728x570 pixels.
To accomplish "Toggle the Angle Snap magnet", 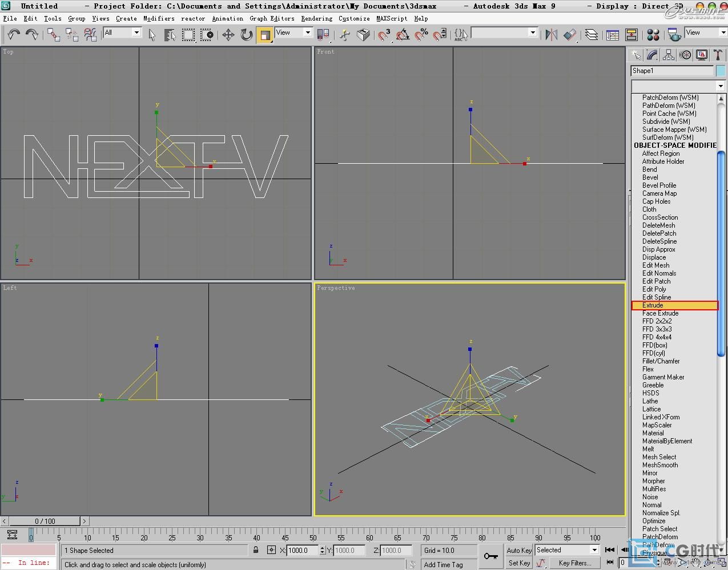I will click(403, 35).
